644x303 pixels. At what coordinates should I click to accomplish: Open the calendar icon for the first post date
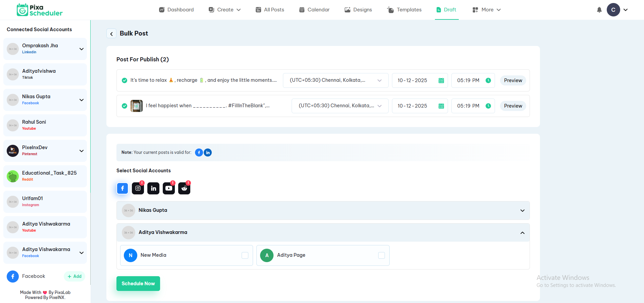pyautogui.click(x=441, y=80)
